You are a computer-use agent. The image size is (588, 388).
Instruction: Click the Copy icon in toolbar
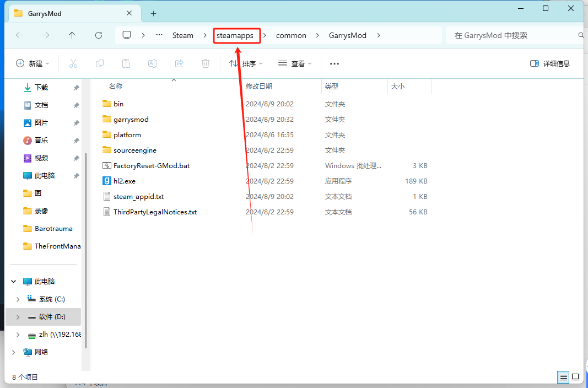coord(100,63)
